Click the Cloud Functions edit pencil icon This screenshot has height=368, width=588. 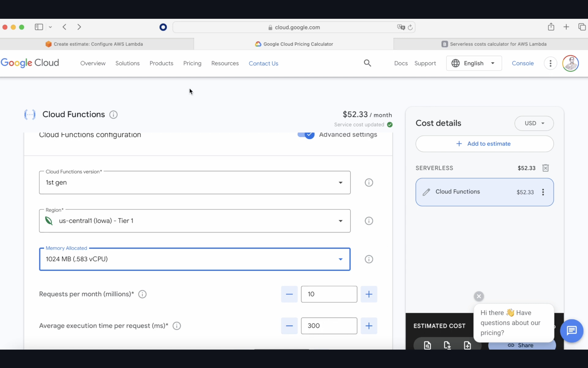point(426,192)
